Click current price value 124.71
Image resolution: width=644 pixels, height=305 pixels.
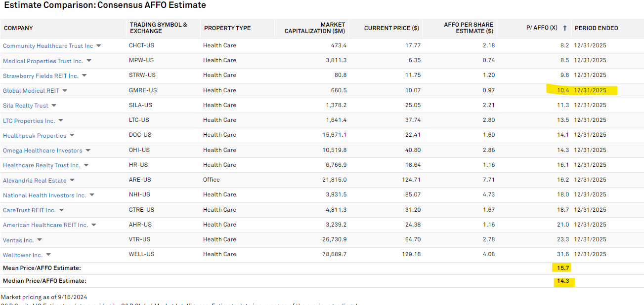[412, 180]
